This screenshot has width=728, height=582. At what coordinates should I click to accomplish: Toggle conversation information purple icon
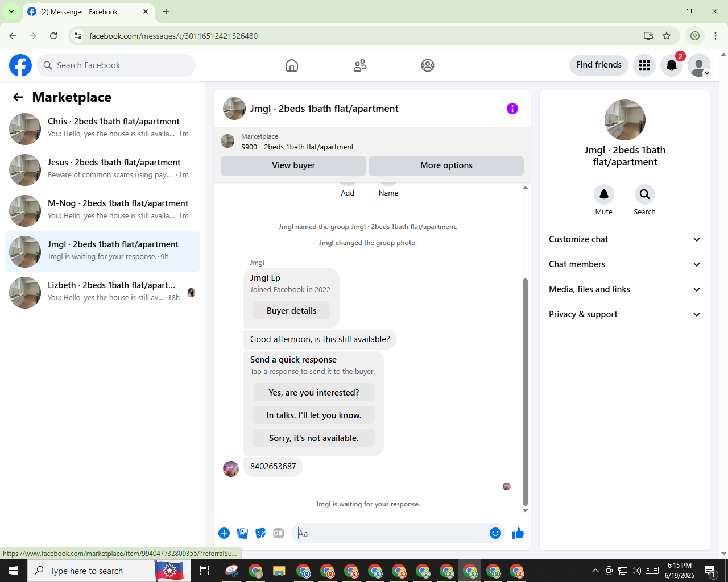512,109
